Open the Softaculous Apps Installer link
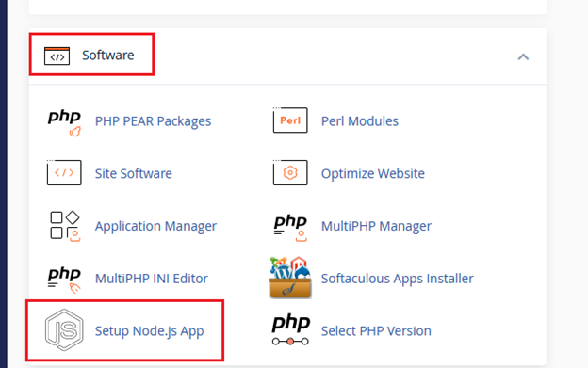This screenshot has width=588, height=368. 397,279
